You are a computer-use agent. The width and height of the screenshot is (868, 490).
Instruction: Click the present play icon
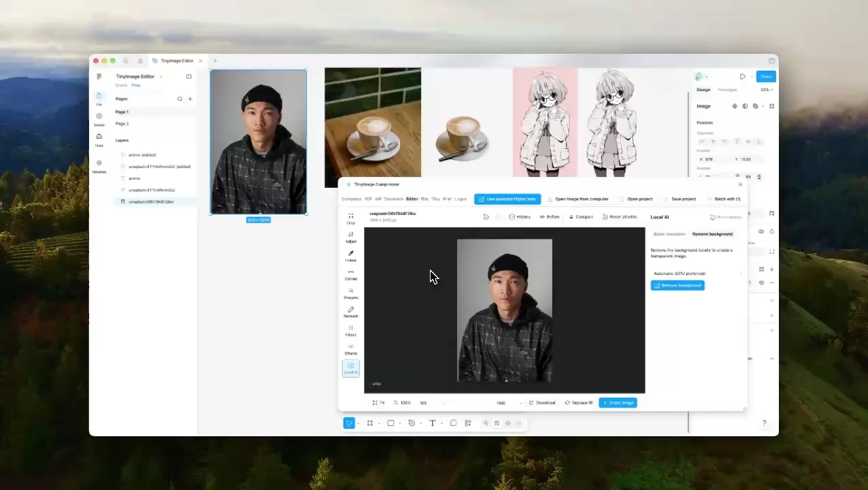[x=742, y=77]
